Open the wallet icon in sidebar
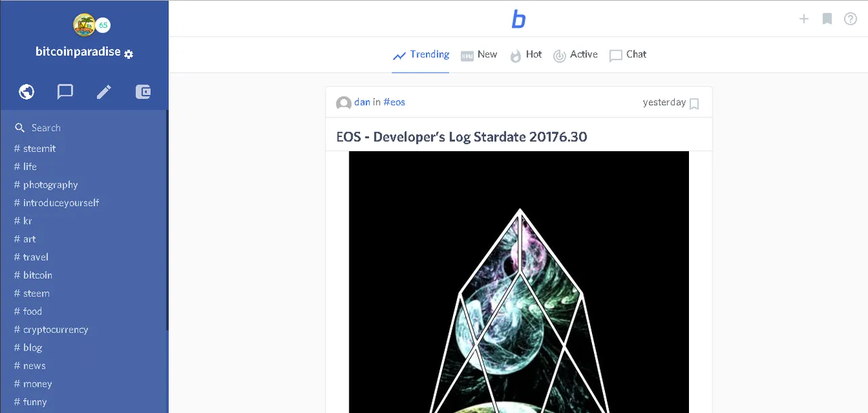Screen dimensions: 868x413 coord(142,92)
